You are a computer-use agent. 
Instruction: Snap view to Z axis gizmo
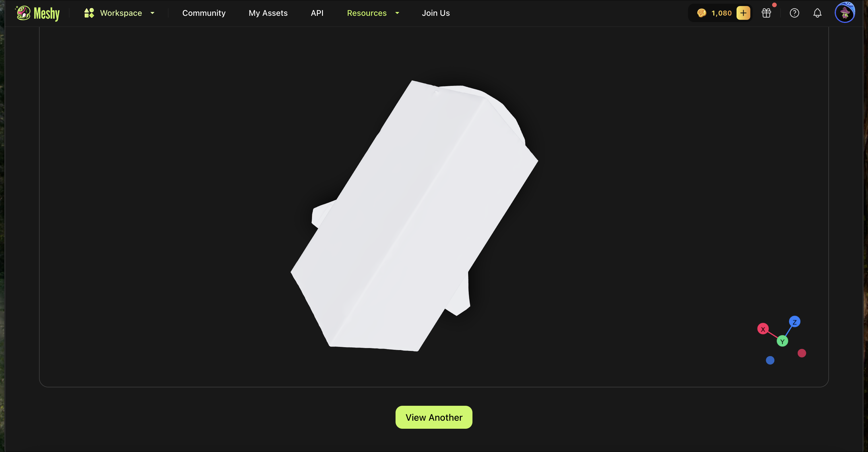click(795, 322)
